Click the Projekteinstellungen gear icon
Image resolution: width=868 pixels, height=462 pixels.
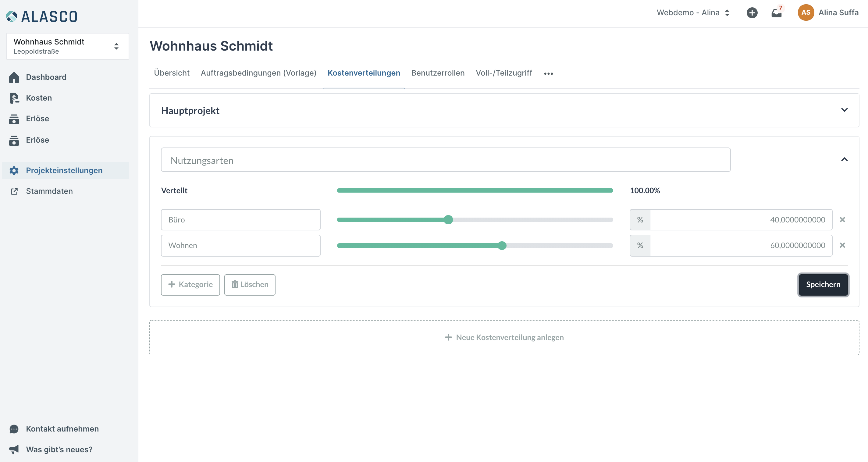coord(14,171)
